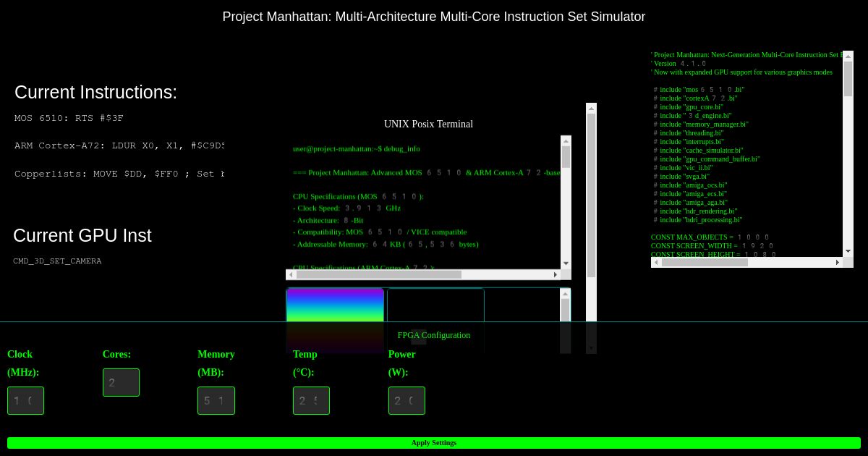Screen dimensions: 868x456
Task: Click the terminal's scroll-up arrow
Action: point(566,139)
